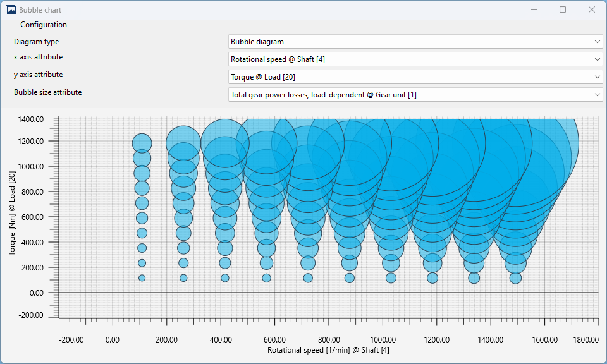Open the Bubble size attribute dropdown
This screenshot has height=364, width=607.
pos(415,95)
